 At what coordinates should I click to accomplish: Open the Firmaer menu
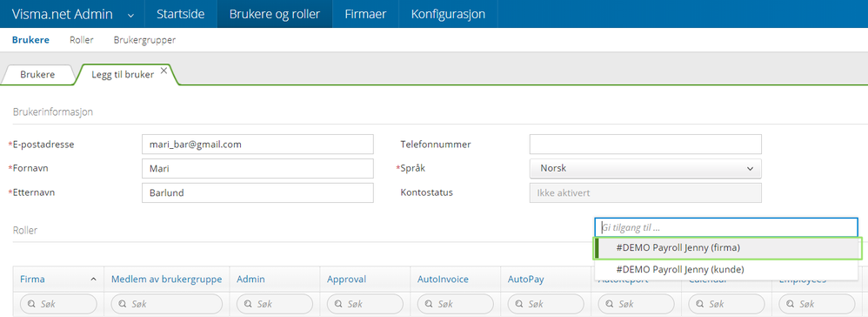(365, 14)
